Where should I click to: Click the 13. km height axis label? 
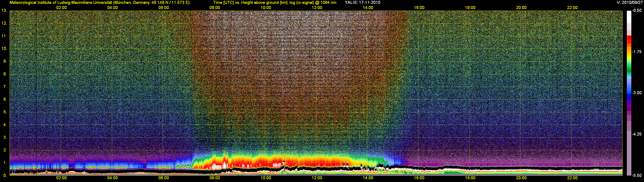pyautogui.click(x=4, y=10)
